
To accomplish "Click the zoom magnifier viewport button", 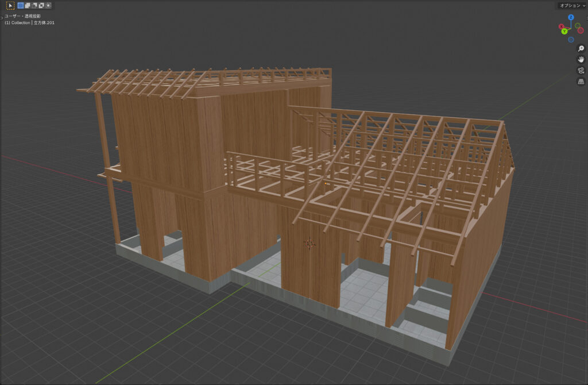I will click(581, 49).
